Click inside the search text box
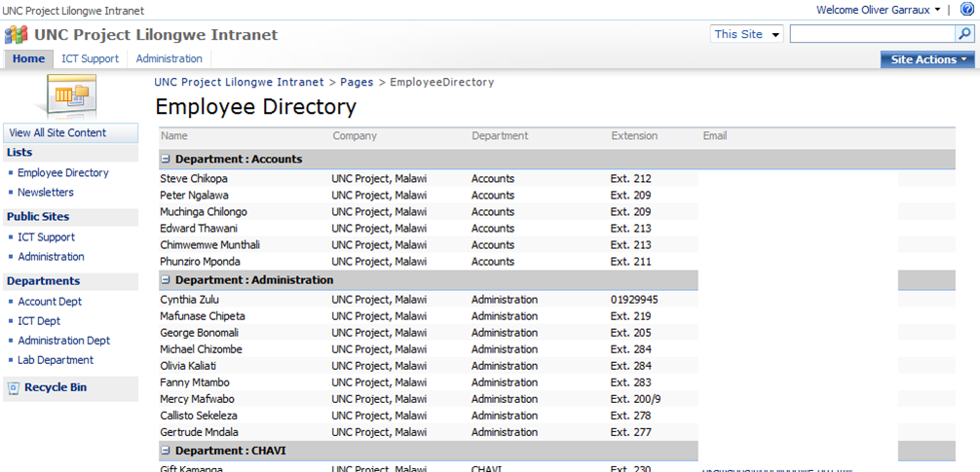Image resolution: width=980 pixels, height=472 pixels. (x=871, y=34)
